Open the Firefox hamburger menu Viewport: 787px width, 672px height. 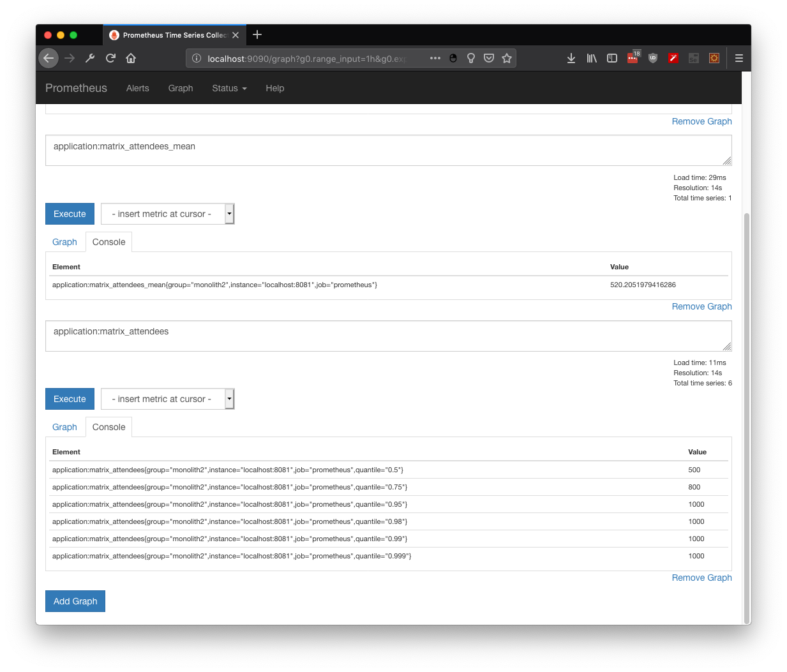click(739, 58)
